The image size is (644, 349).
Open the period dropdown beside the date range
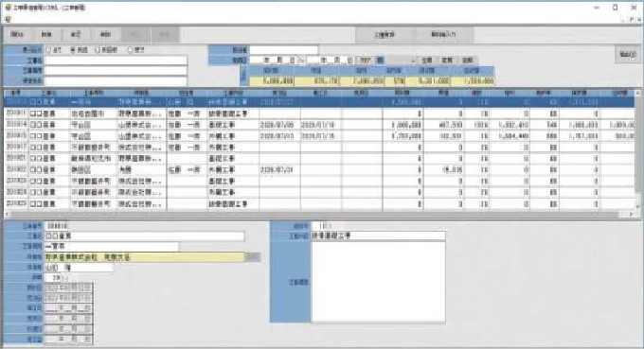click(402, 61)
